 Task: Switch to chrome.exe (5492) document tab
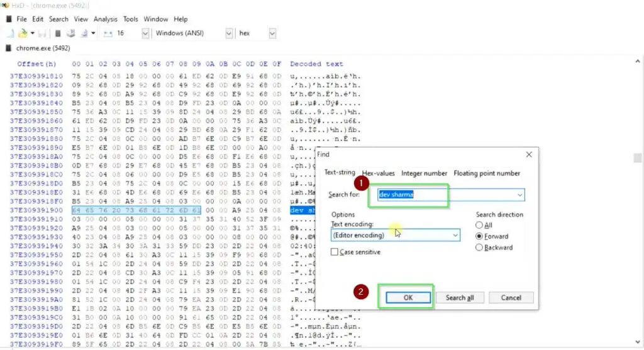point(43,48)
